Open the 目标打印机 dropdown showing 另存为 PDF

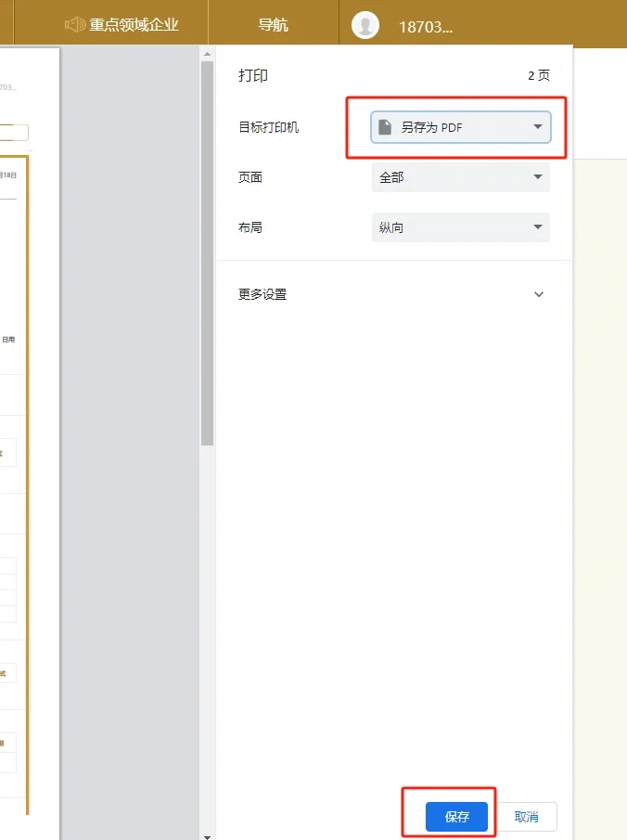coord(460,127)
